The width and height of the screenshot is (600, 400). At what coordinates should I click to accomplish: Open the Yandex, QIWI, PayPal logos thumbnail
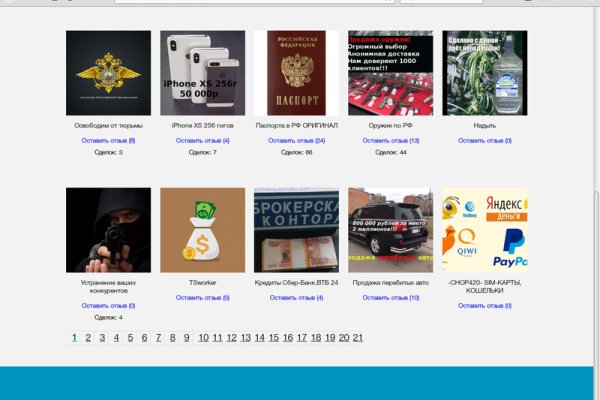(485, 230)
